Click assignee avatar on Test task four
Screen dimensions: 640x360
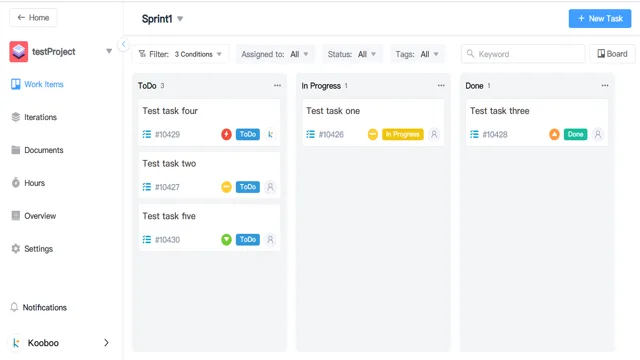(x=270, y=134)
